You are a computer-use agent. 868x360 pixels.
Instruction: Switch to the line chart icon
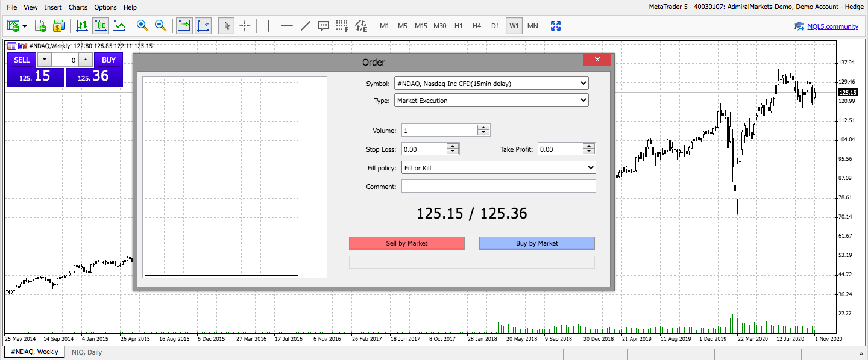[119, 26]
